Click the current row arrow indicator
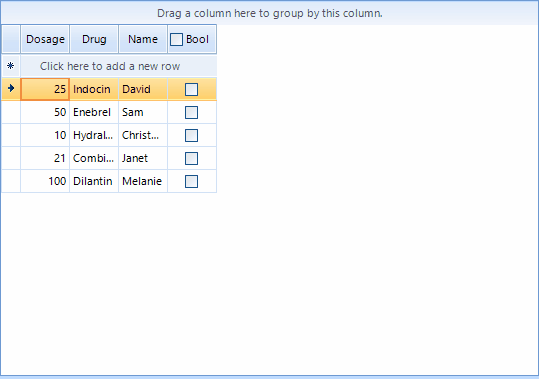 (x=11, y=89)
